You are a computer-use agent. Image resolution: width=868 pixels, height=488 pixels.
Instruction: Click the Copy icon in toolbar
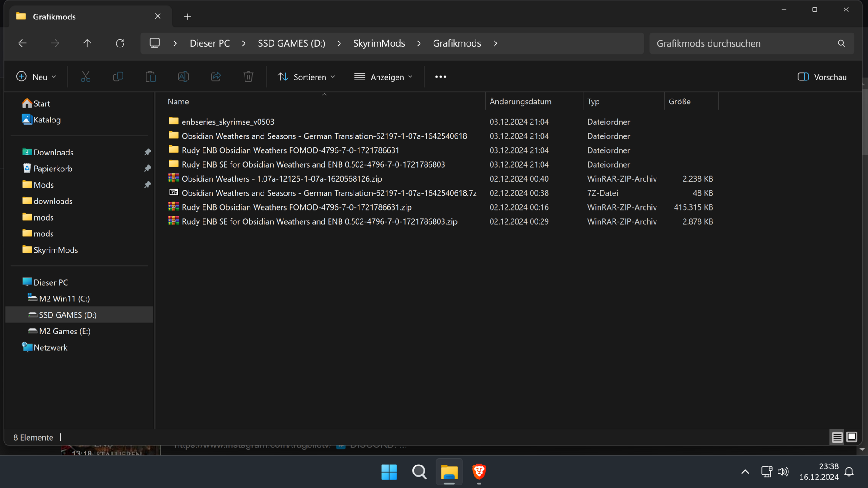(x=118, y=77)
